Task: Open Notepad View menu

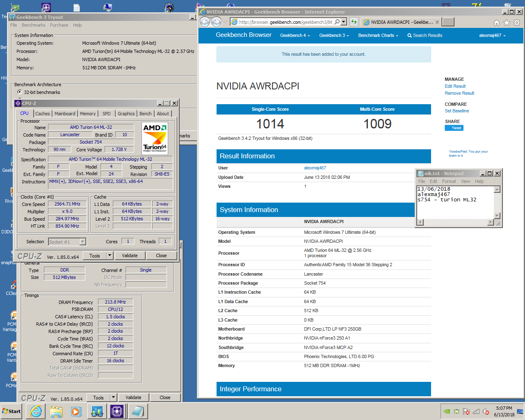Action: [466, 181]
